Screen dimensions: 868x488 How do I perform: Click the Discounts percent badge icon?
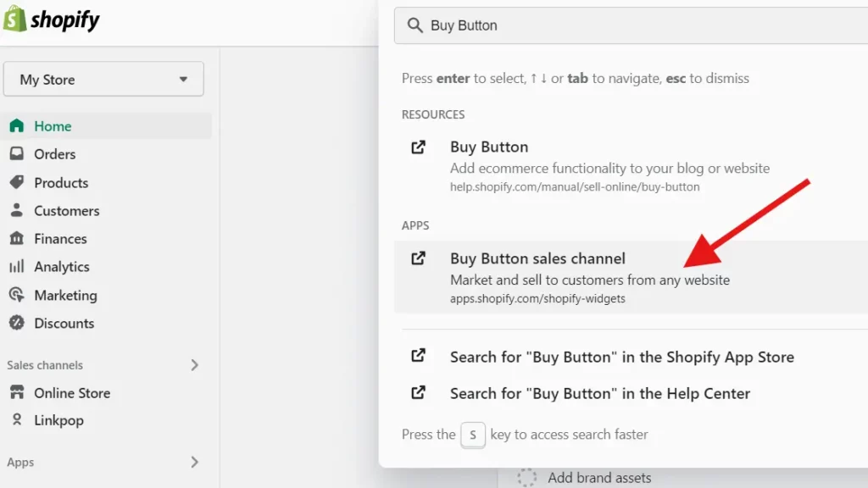pos(17,323)
